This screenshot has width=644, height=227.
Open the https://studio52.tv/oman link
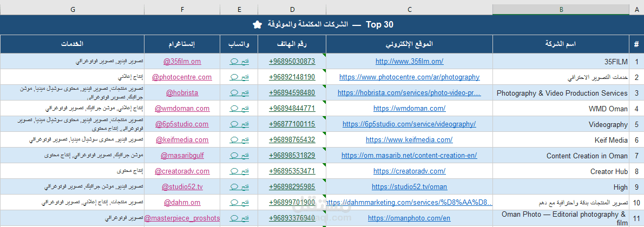pyautogui.click(x=410, y=187)
